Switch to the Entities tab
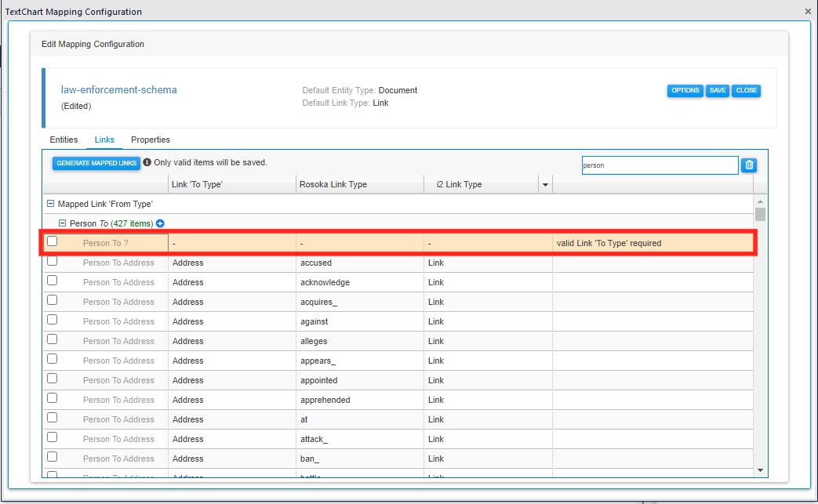This screenshot has width=818, height=504. (x=64, y=140)
